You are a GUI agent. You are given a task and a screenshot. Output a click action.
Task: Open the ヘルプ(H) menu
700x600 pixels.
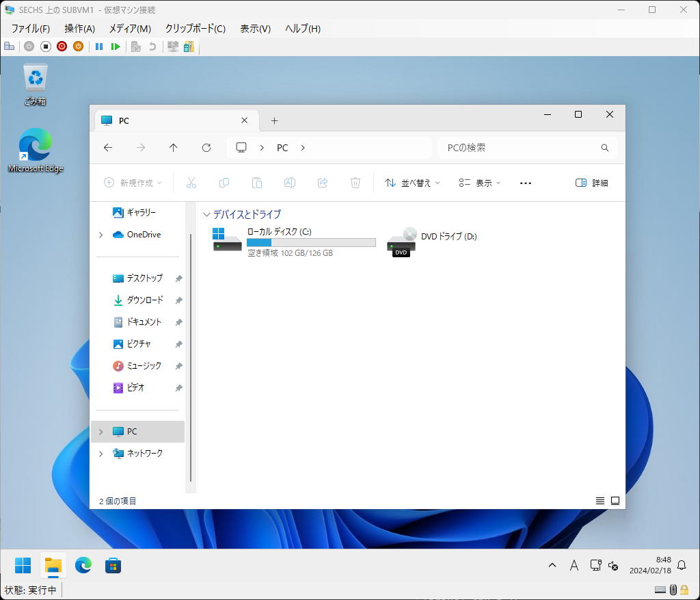pyautogui.click(x=303, y=29)
